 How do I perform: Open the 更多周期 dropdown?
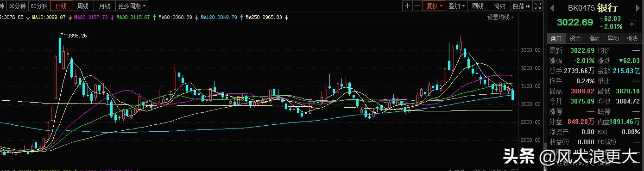[x=132, y=6]
